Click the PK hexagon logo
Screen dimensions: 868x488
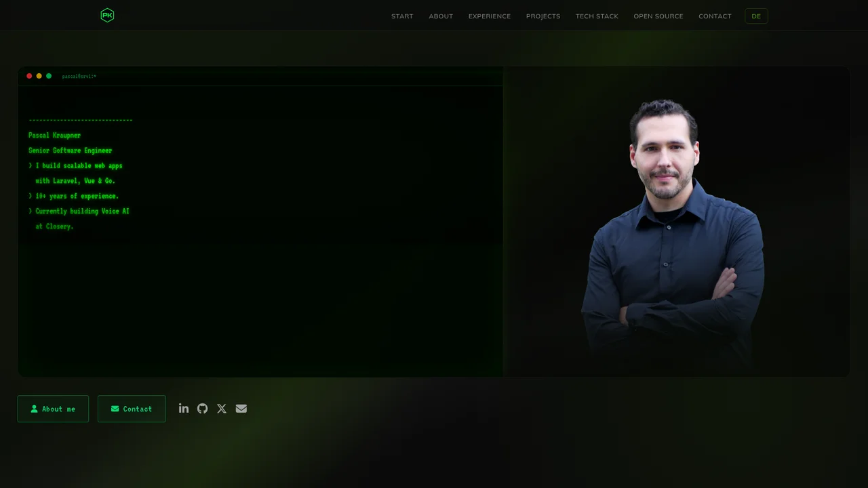(107, 15)
